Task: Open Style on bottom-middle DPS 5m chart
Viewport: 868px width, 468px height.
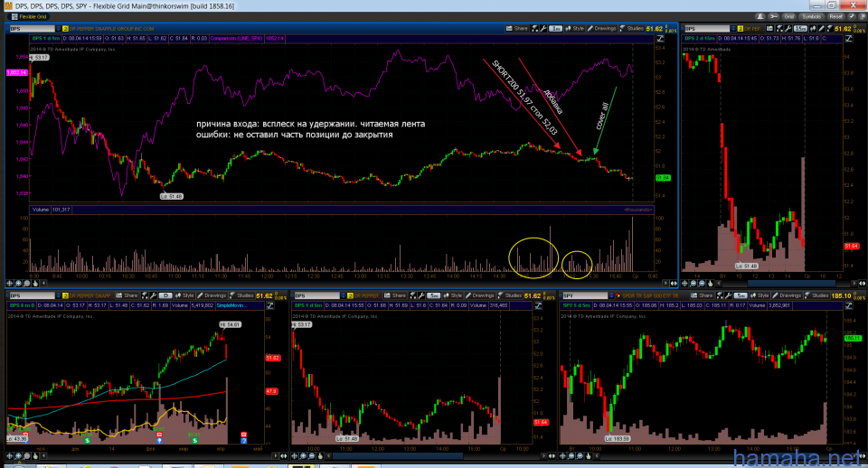Action: (453, 295)
